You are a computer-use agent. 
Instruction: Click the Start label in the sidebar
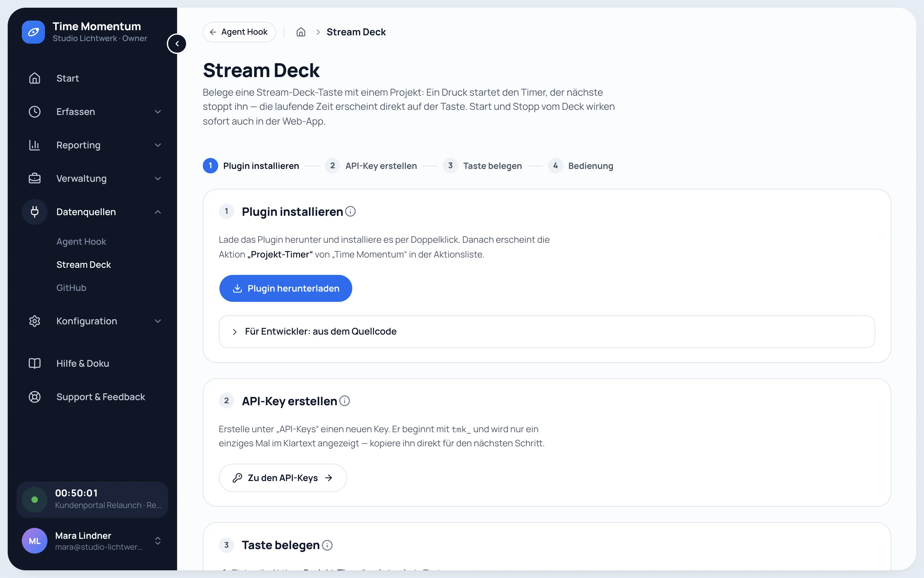tap(68, 78)
